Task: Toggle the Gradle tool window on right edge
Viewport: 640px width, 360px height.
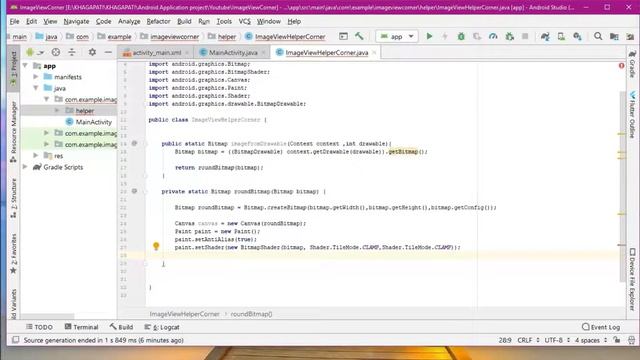Action: (632, 64)
